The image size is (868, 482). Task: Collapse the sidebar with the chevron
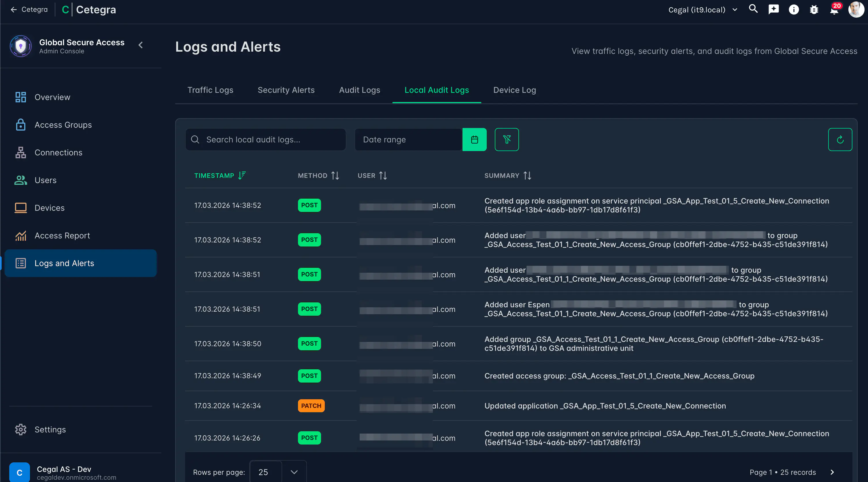141,45
